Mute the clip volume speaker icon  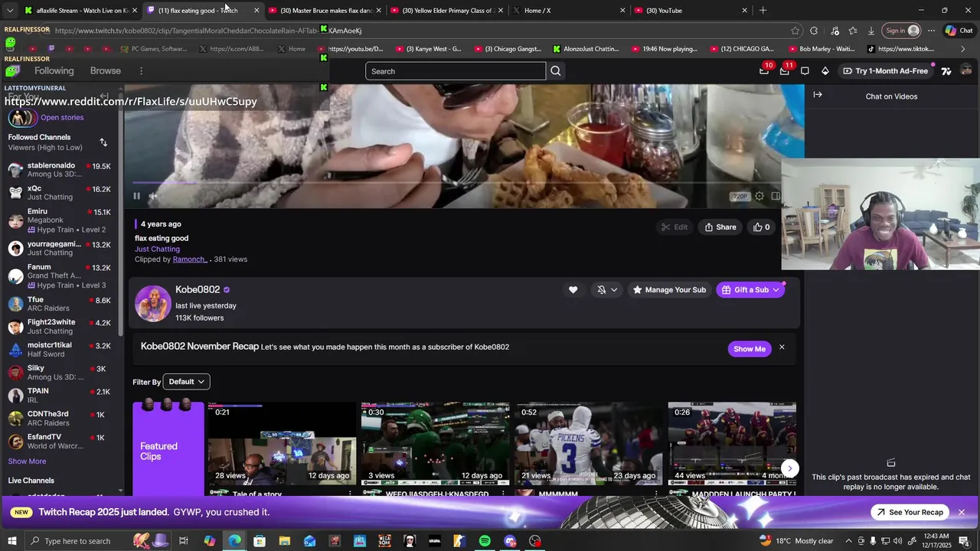[152, 196]
